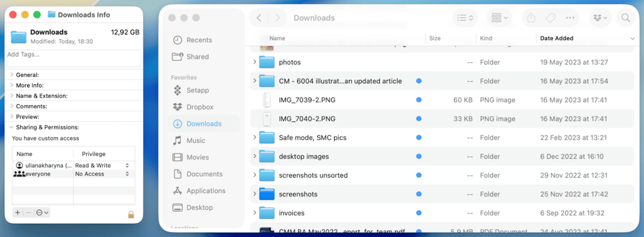Viewport: 644px width, 237px height.
Task: Click the add user plus button
Action: pyautogui.click(x=17, y=213)
